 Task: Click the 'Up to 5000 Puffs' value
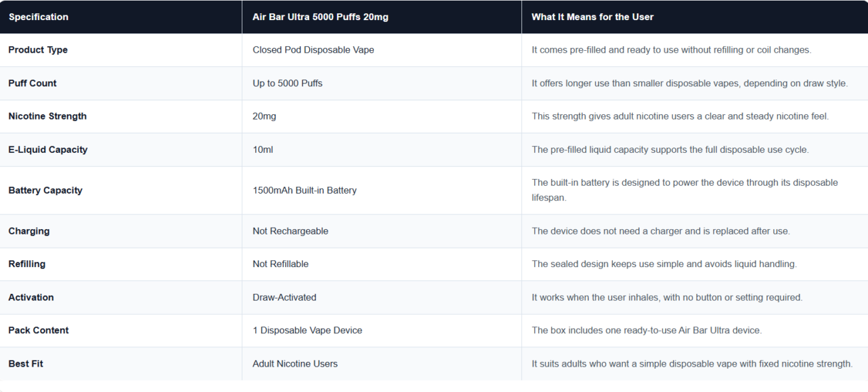(288, 83)
